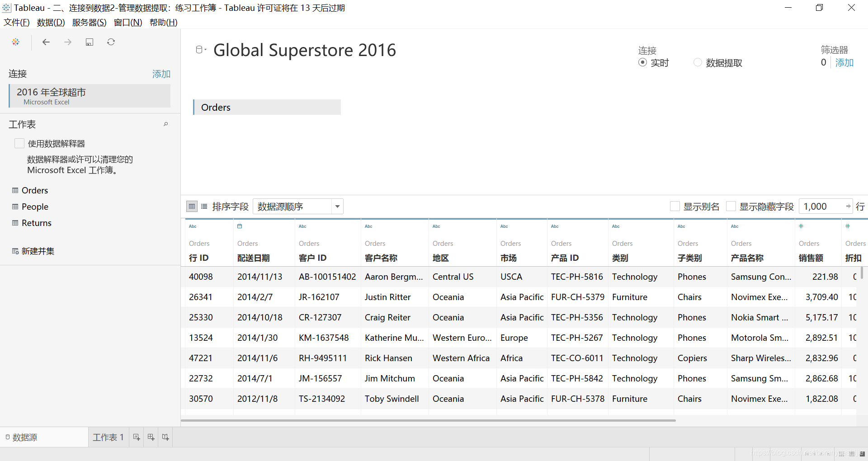Click the save icon in the toolbar
This screenshot has width=868, height=461.
click(90, 42)
